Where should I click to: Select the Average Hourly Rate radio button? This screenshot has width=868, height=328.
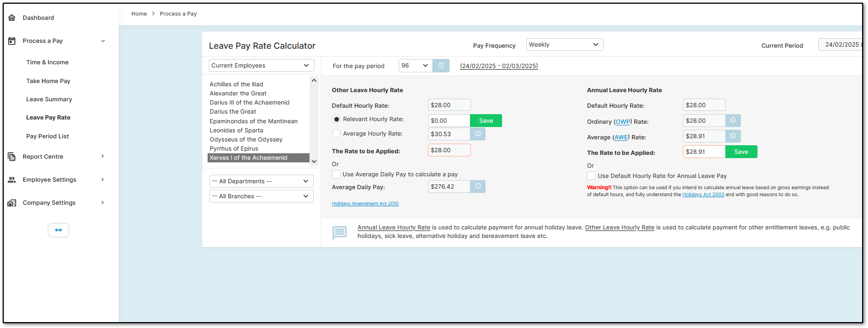(x=336, y=133)
